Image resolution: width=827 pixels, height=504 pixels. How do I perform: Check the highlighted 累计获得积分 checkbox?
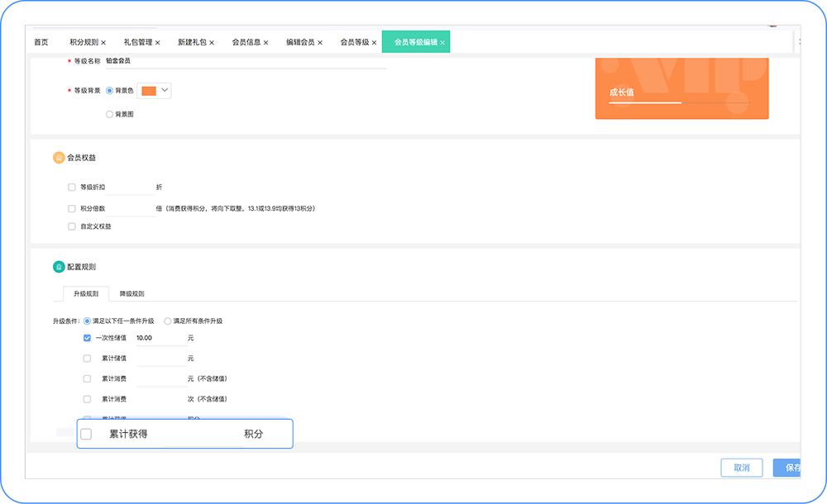[86, 433]
